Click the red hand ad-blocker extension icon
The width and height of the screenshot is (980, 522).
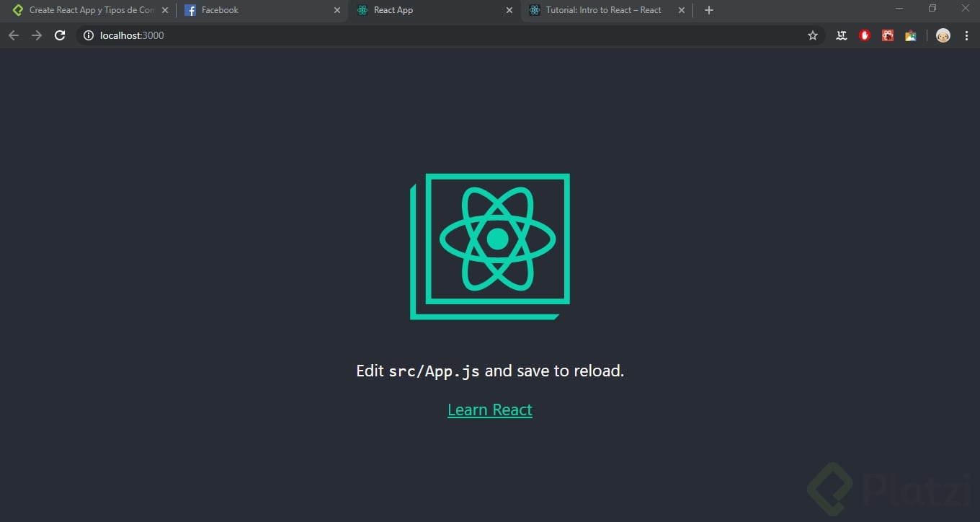[x=864, y=35]
